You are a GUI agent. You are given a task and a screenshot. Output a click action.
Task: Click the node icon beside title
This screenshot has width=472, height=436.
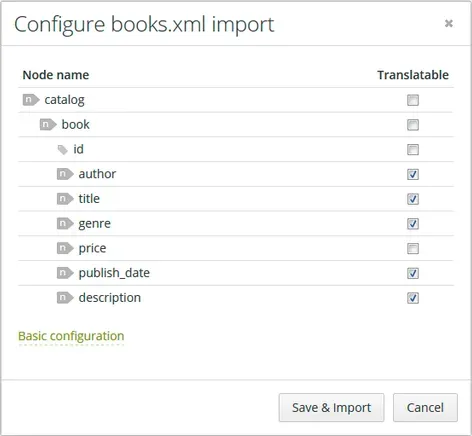(65, 199)
